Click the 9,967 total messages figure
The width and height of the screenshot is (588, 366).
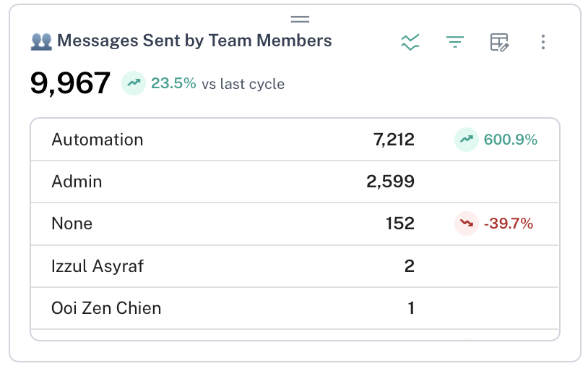pyautogui.click(x=70, y=83)
